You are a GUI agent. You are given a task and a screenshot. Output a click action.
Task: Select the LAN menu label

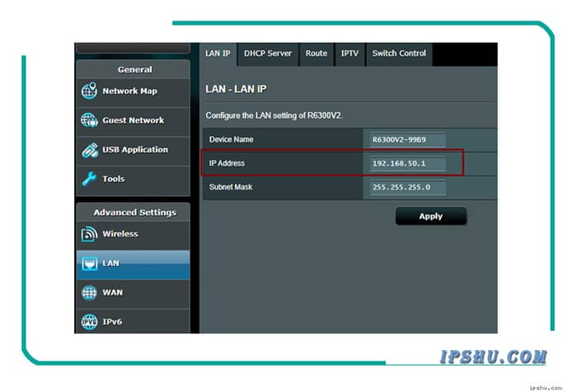110,264
